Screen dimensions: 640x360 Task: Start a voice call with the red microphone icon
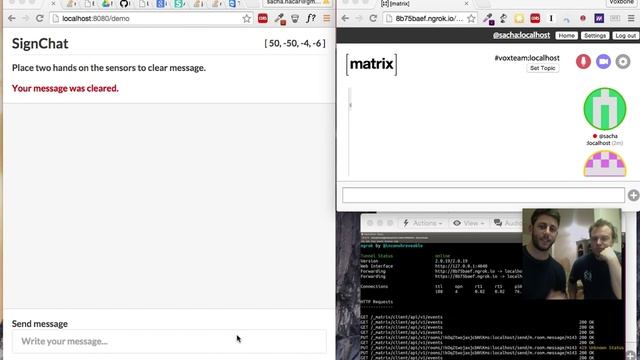pos(583,62)
